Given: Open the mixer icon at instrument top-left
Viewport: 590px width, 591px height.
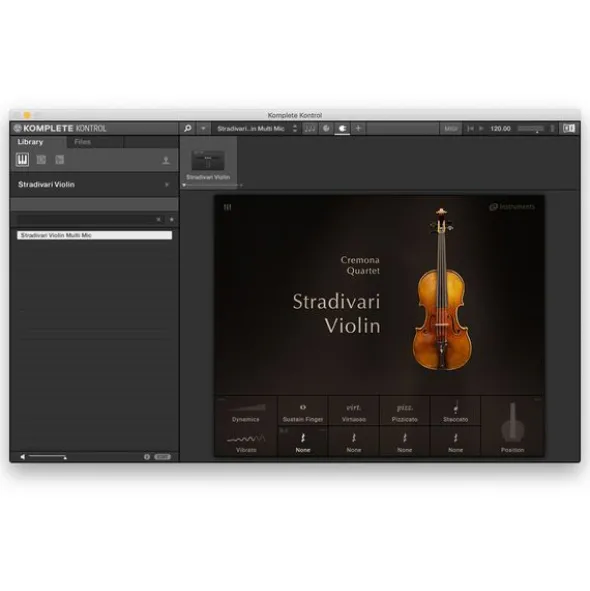Looking at the screenshot, I should tap(227, 207).
